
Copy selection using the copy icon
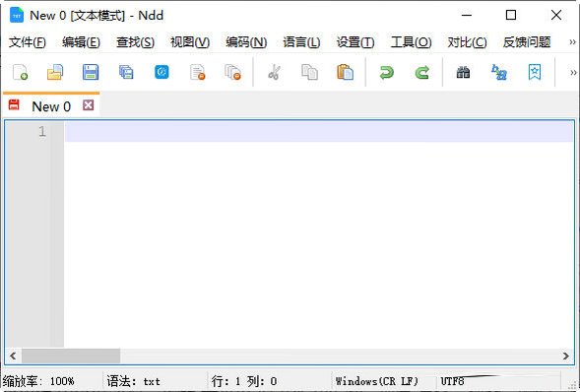pos(309,72)
